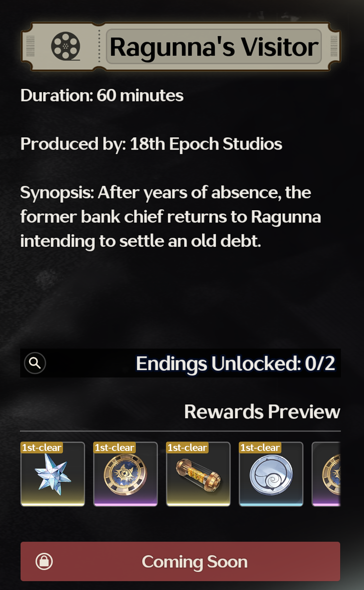The image size is (364, 590).
Task: Click the 1st-clear tag on silver coin
Action: 260,447
